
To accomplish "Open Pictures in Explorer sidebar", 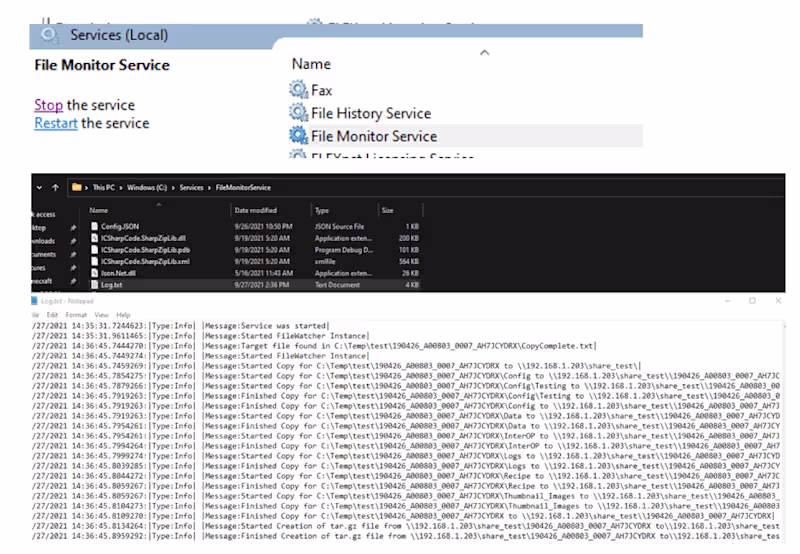I will 39,268.
